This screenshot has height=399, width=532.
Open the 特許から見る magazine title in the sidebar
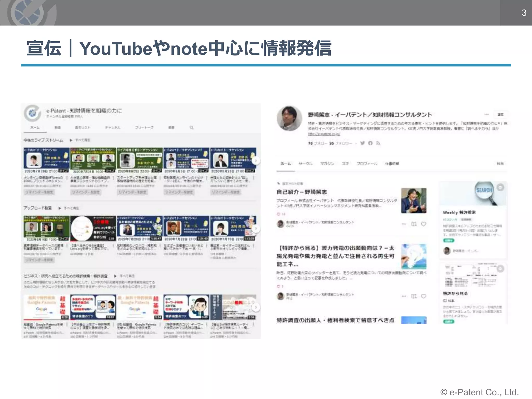tap(455, 294)
